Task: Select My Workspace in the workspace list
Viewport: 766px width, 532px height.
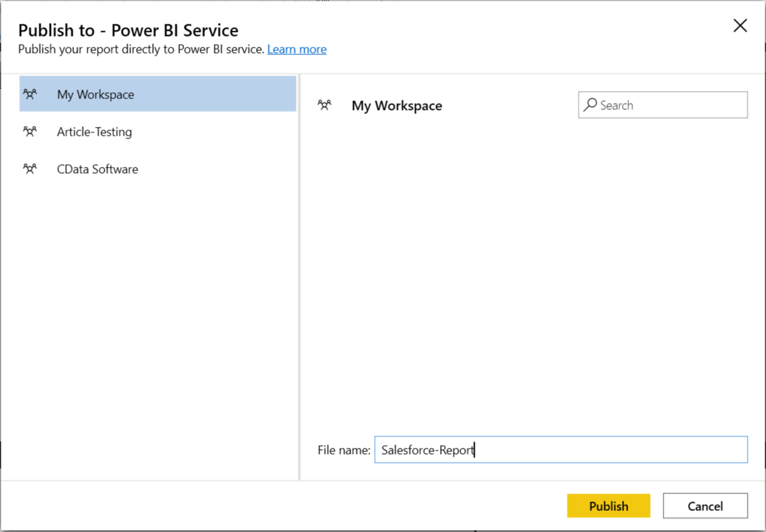Action: [x=96, y=94]
